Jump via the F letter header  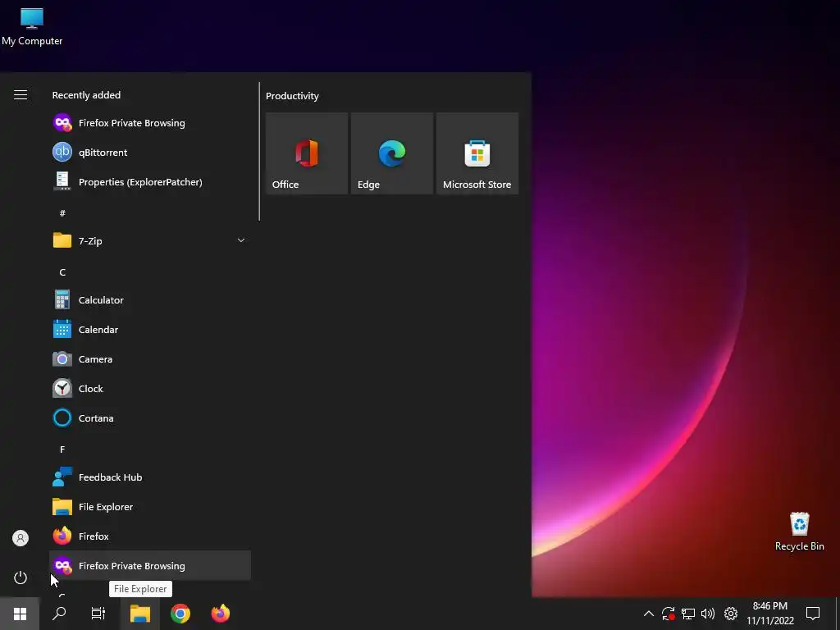pos(62,450)
